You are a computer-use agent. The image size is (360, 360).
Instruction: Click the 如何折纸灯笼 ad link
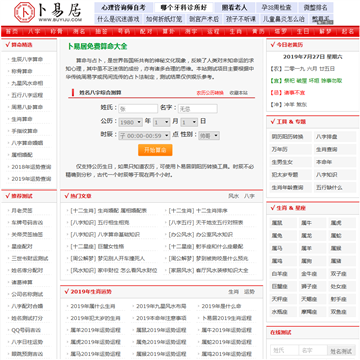pyautogui.click(x=164, y=19)
